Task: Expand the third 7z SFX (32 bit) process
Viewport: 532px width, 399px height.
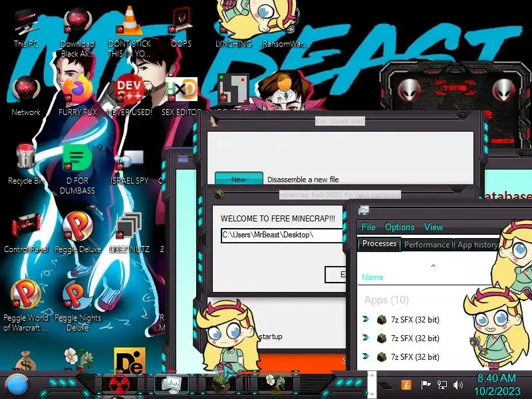Action: (365, 356)
